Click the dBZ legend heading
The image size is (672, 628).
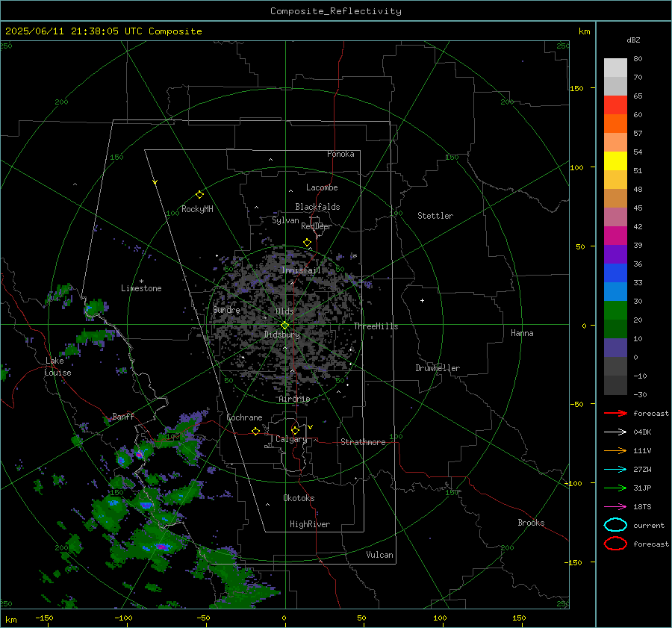point(633,40)
